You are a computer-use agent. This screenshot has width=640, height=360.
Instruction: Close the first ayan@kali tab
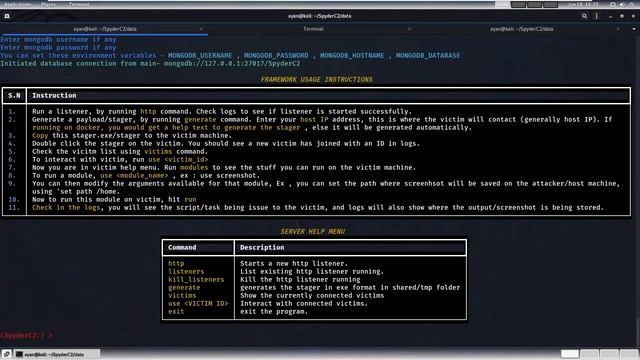[201, 29]
